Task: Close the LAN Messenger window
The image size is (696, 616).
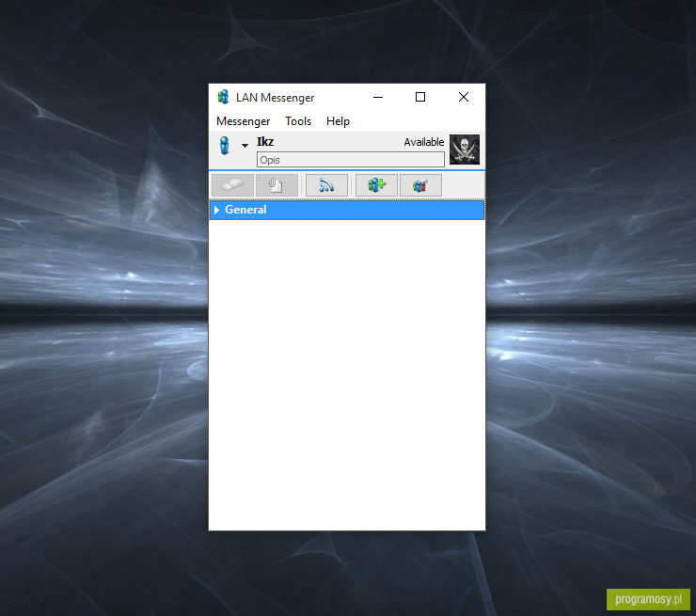Action: [463, 97]
